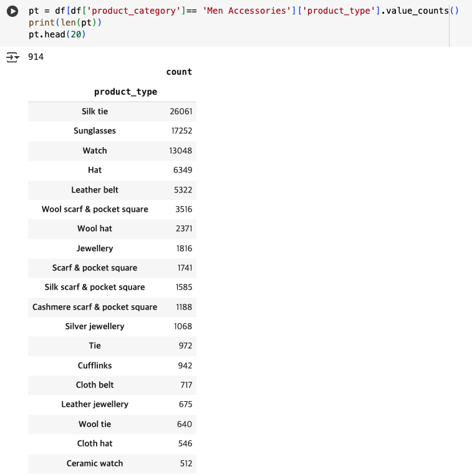Click the count value 972
472x476 pixels.
(185, 346)
